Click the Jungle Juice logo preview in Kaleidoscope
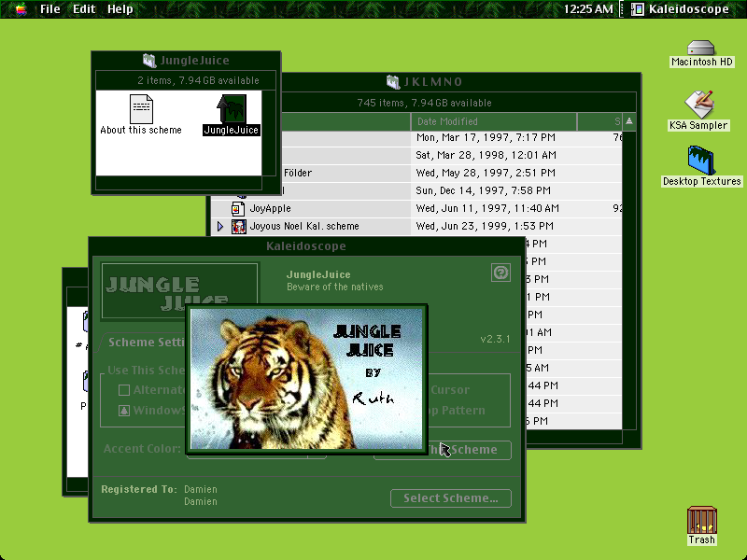The height and width of the screenshot is (560, 747). pos(179,290)
